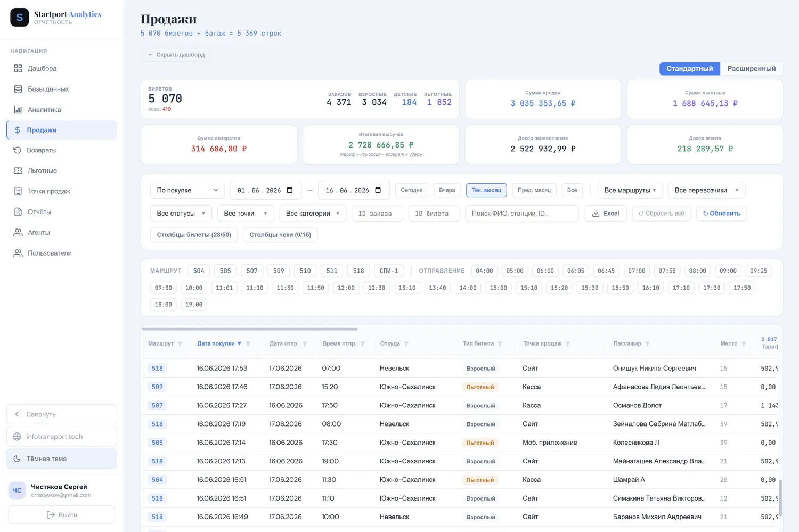The image size is (799, 532).
Task: Focus the Поиск ФИО, станции, ID search field
Action: click(x=522, y=214)
